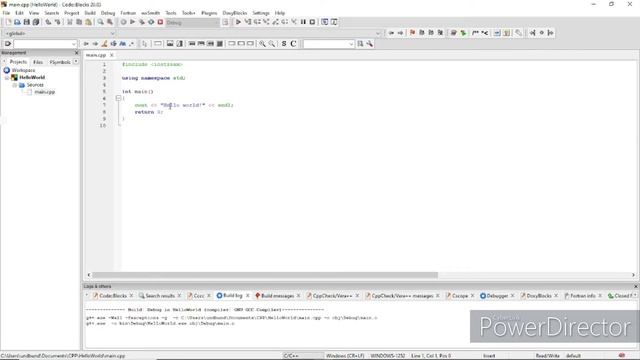Viewport: 640px width, 360px height.
Task: Select the Build messages tab
Action: pos(278,296)
